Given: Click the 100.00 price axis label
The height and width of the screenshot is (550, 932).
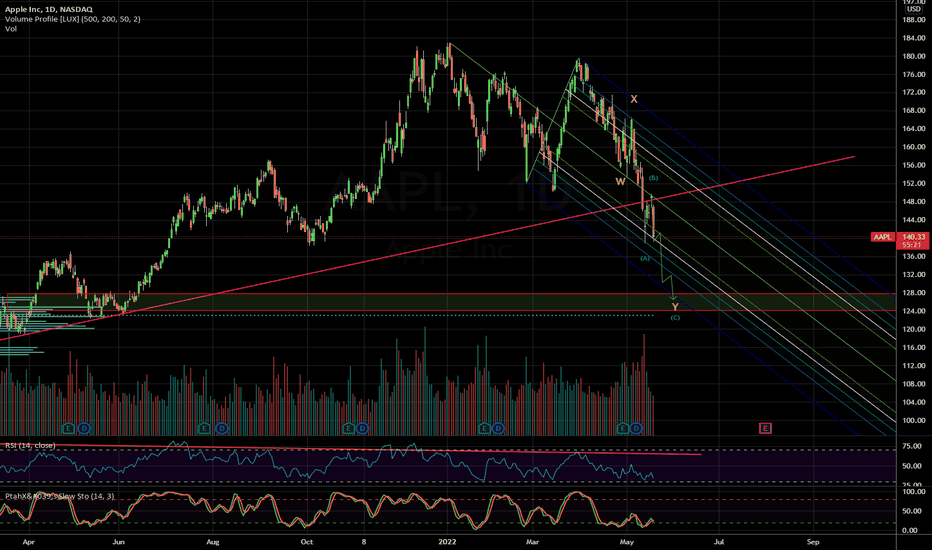Looking at the screenshot, I should coord(914,420).
